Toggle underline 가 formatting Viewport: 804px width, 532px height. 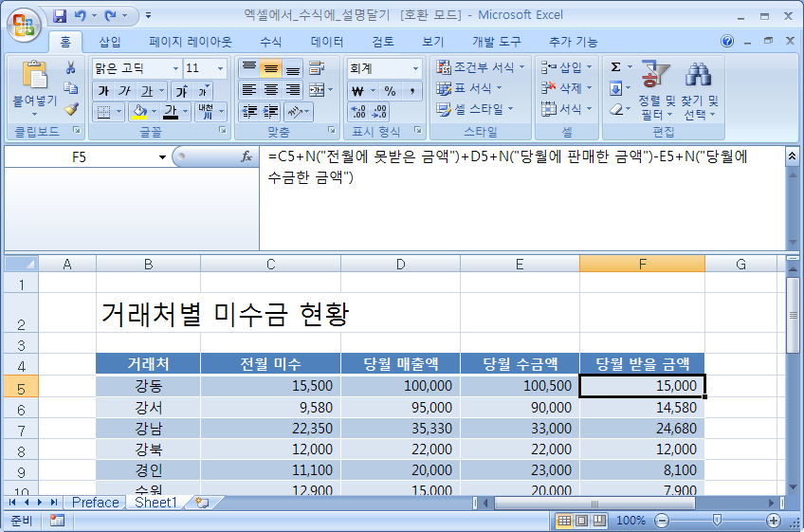coord(147,91)
